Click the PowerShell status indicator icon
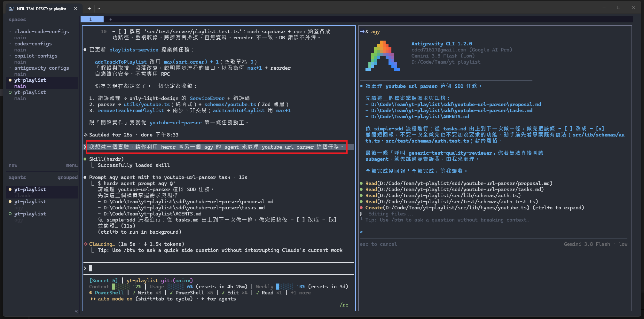This screenshot has width=644, height=319. click(91, 292)
